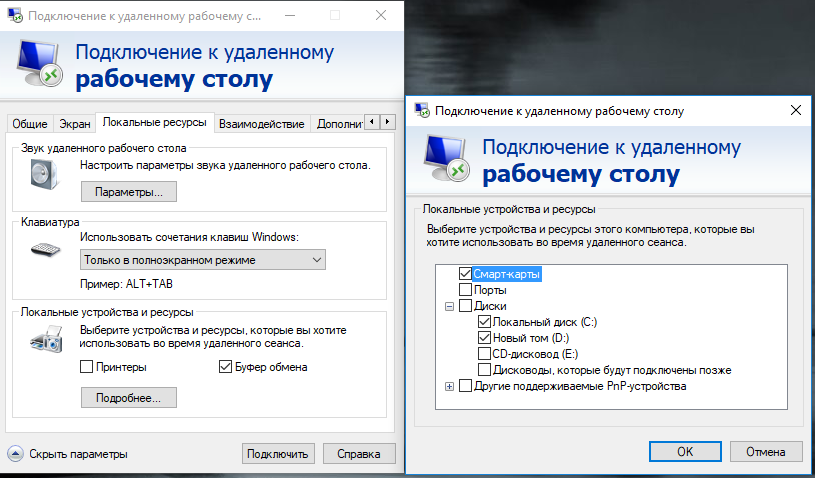Click the Пример: ALT+TAB text
The image size is (815, 478).
click(126, 284)
